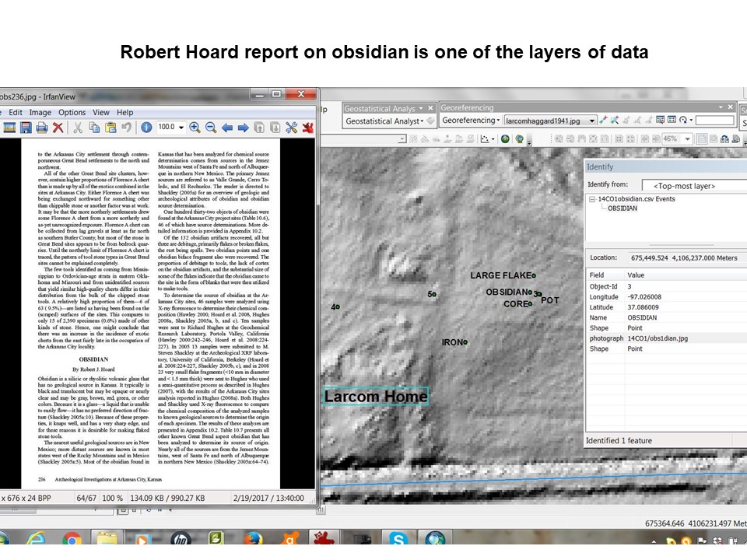Zoom in with IrfanView magnifier plus icon
747x560 pixels.
point(195,128)
